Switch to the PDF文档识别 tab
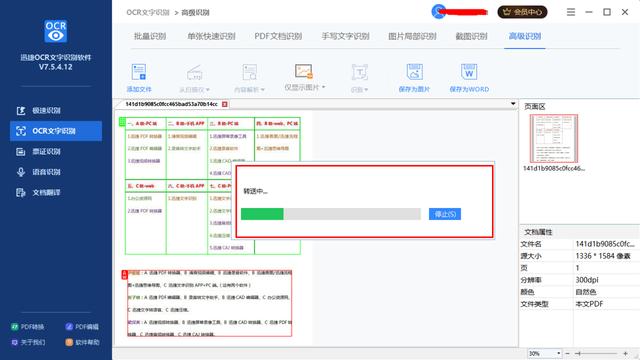640x360 pixels. 278,36
